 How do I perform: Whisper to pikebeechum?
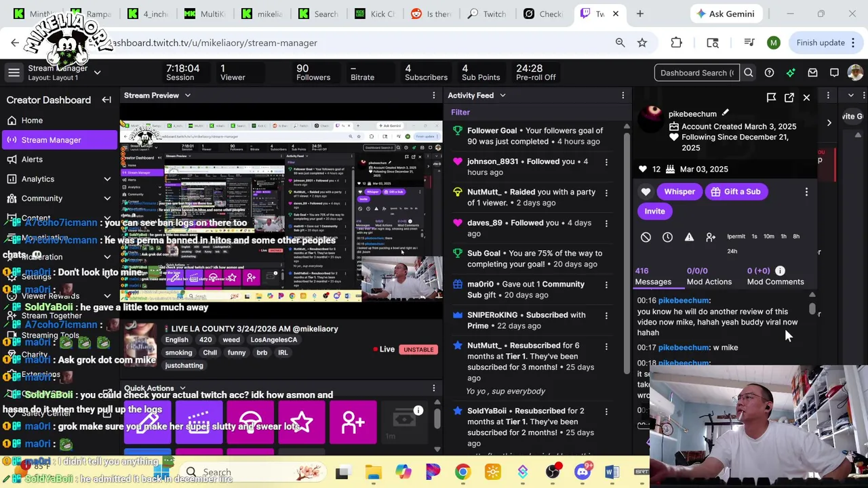[x=679, y=192]
